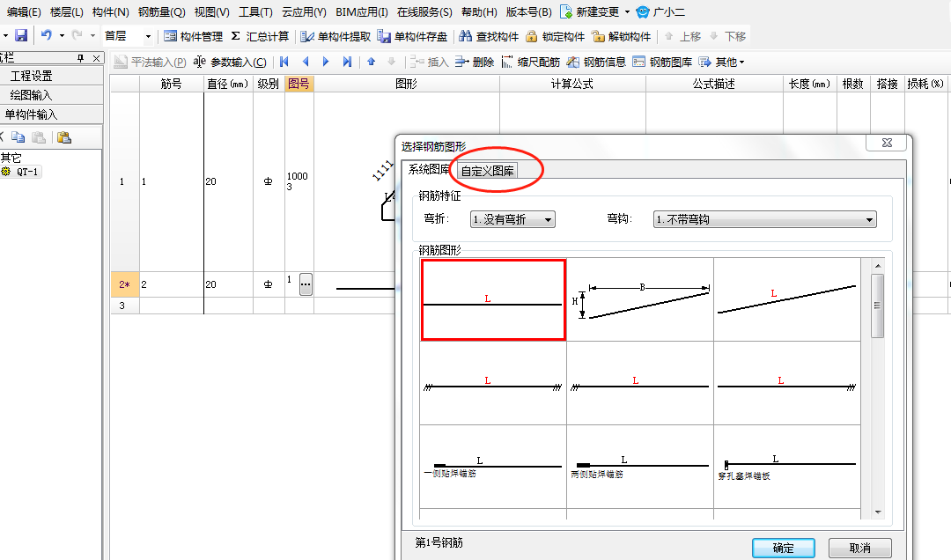The width and height of the screenshot is (951, 560).
Task: Click ellipsis button in row 2 图号
Action: 306,284
